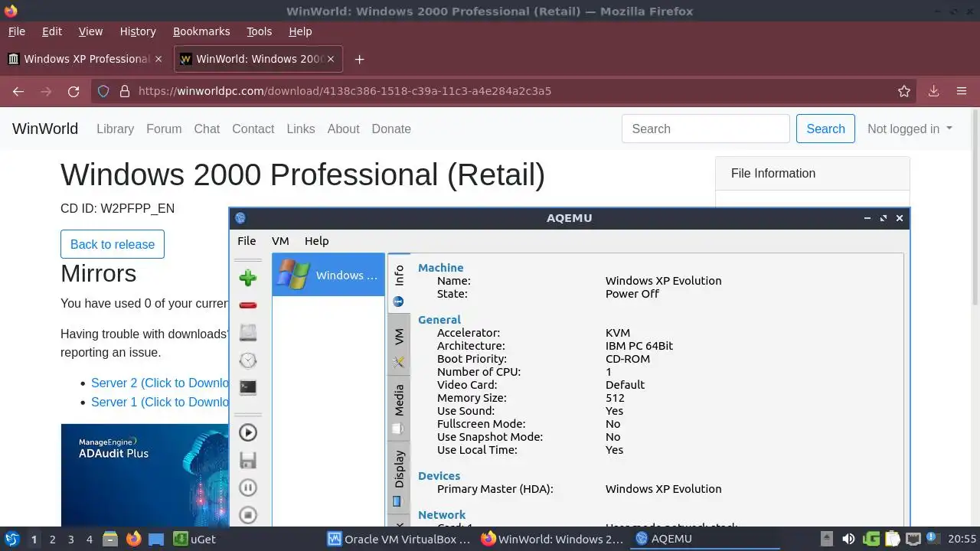Switch to the Info vertical tab
This screenshot has width=980, height=551.
coord(399,284)
